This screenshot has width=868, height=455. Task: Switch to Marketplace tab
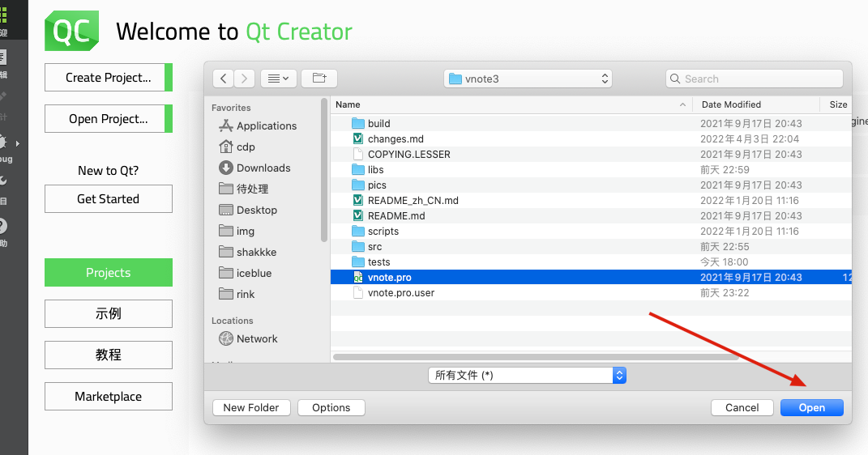pyautogui.click(x=109, y=397)
